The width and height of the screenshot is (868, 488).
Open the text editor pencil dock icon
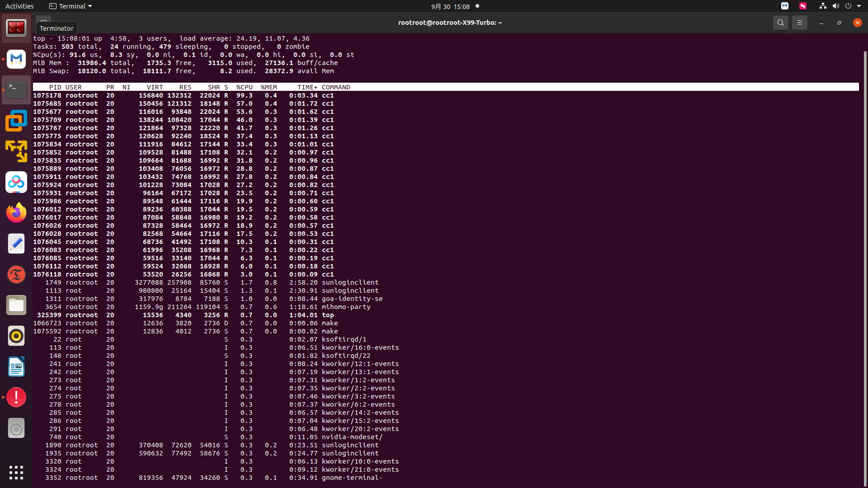point(16,244)
